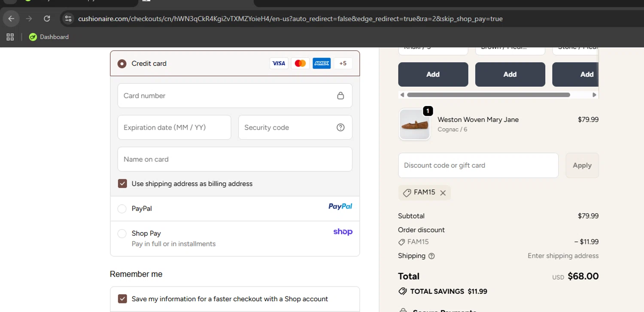Image resolution: width=644 pixels, height=312 pixels.
Task: Click the Amex card logo
Action: [x=322, y=64]
